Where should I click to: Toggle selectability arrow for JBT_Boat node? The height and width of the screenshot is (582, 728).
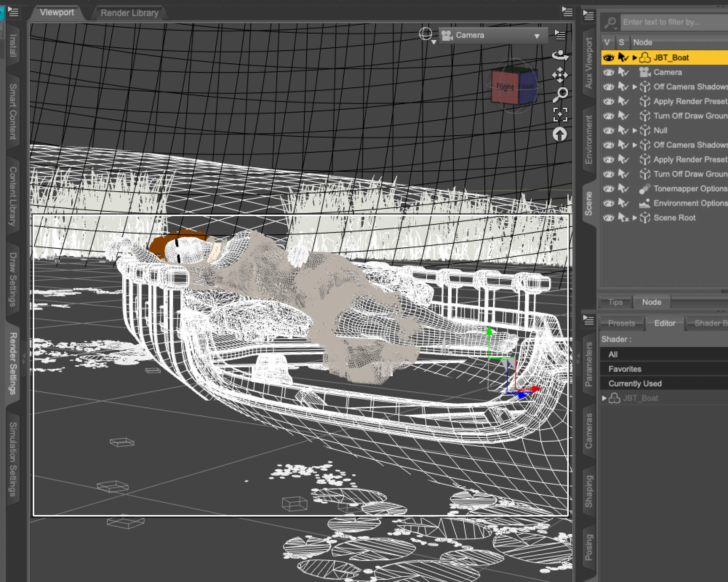[x=623, y=57]
